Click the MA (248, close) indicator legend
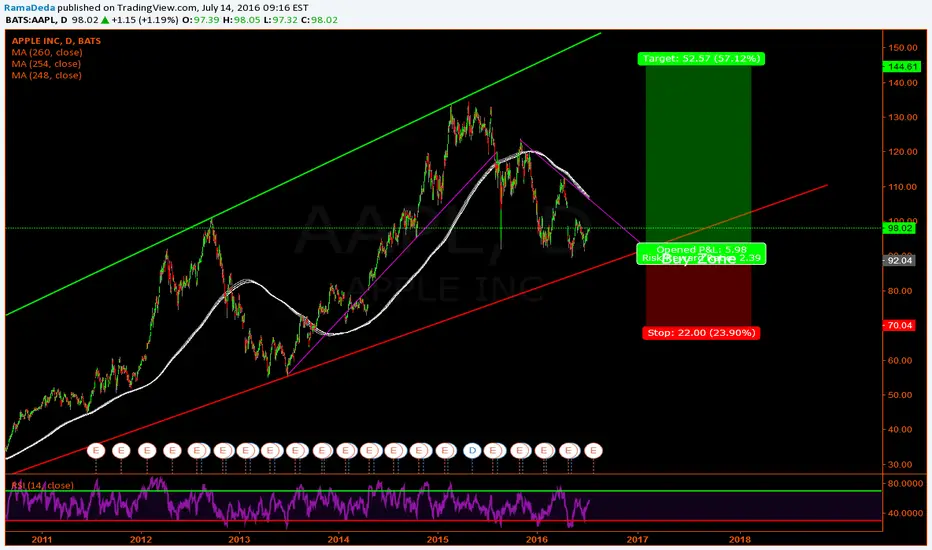The height and width of the screenshot is (550, 932). click(x=46, y=75)
